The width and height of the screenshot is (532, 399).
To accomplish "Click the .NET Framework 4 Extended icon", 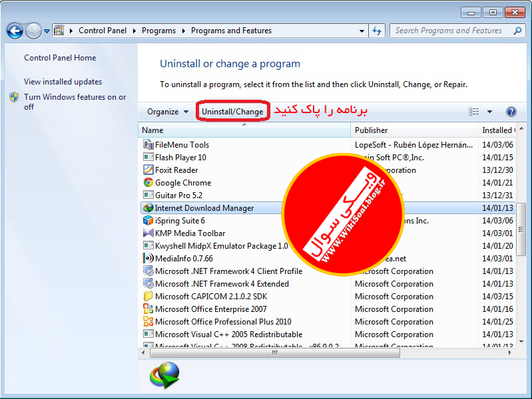I will click(148, 283).
